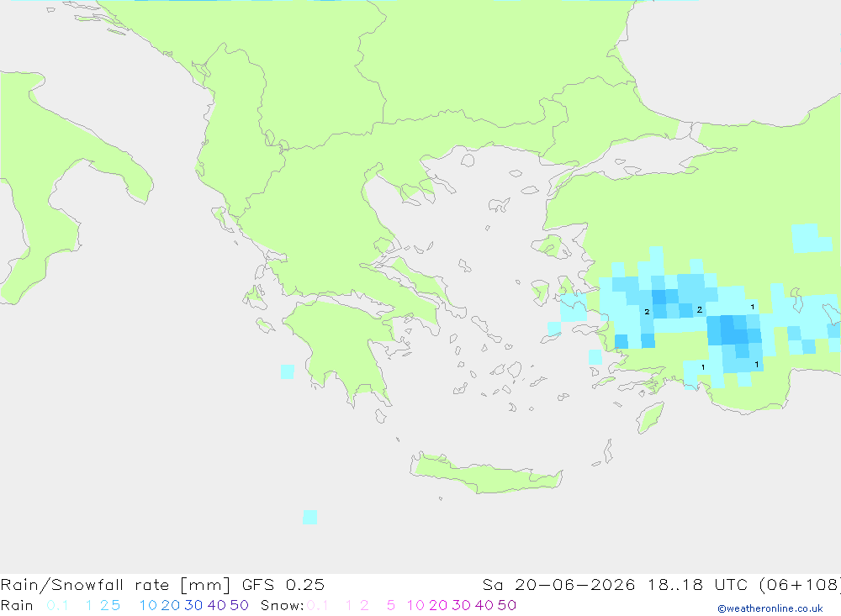Image resolution: width=841 pixels, height=616 pixels.
Task: Click the Rain legend value 5
Action: coord(116,605)
